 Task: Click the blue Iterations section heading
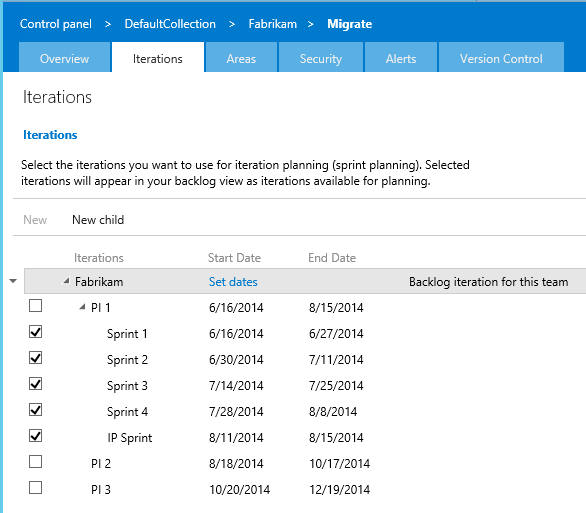coord(50,135)
